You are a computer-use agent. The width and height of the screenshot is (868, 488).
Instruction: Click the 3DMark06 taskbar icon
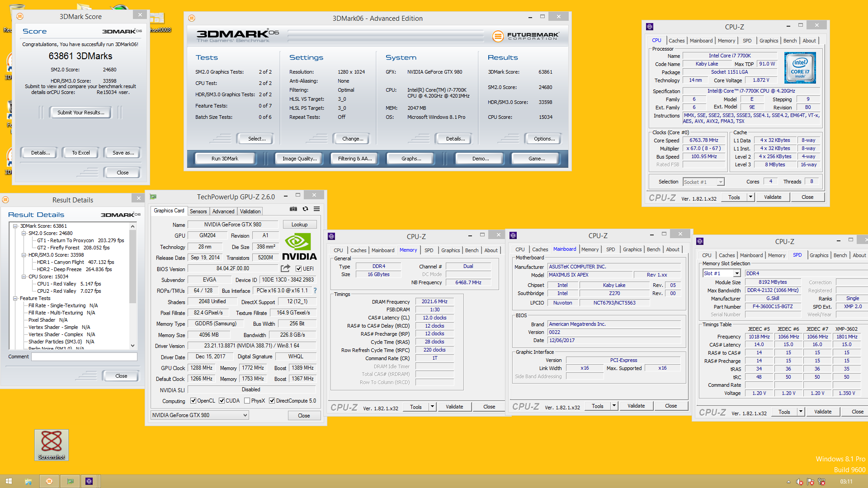pos(49,481)
